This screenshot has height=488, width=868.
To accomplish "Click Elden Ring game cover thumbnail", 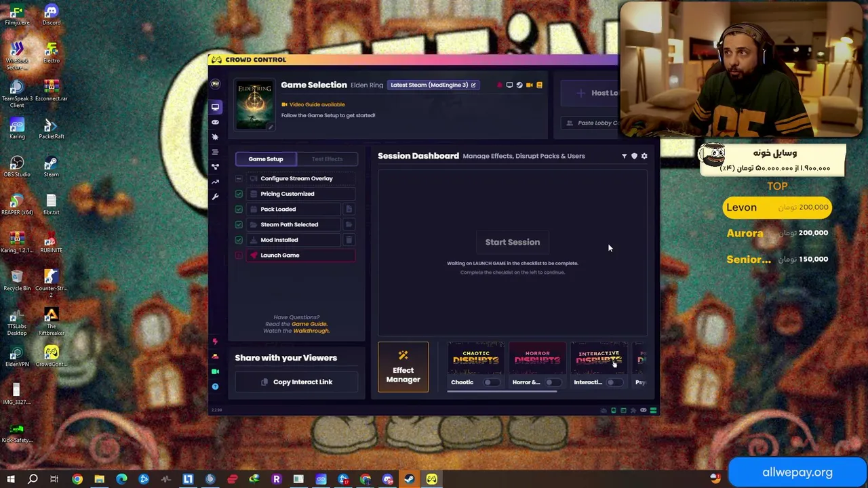I will click(x=254, y=105).
